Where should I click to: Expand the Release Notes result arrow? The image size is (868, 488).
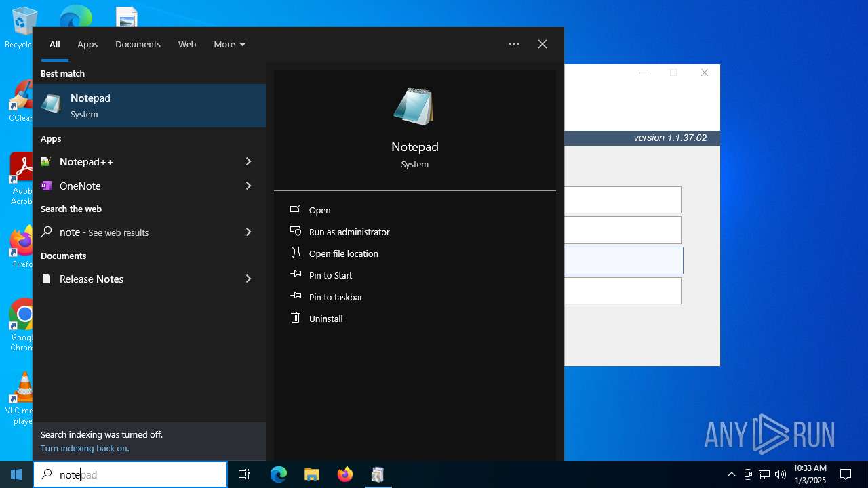tap(248, 279)
